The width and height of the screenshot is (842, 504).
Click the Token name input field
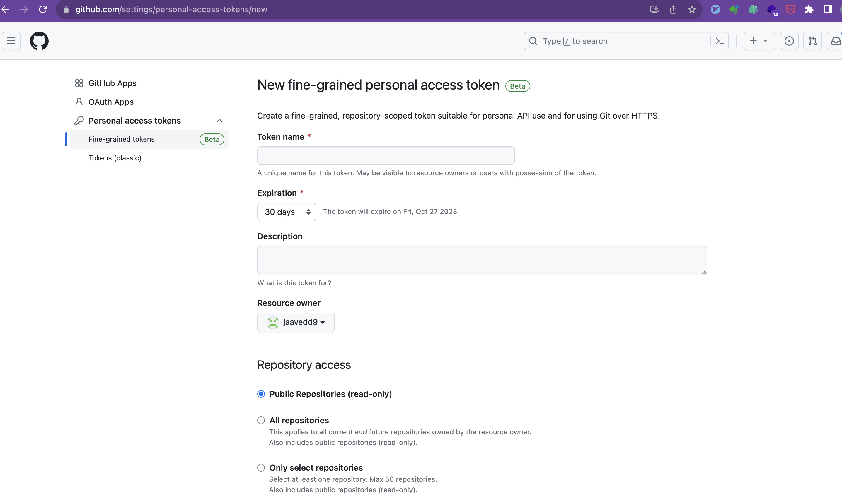click(386, 156)
